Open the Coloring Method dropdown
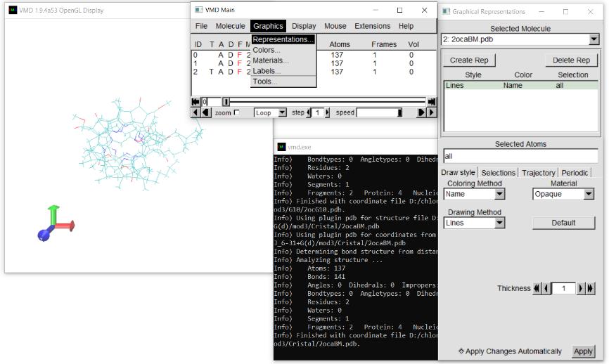The width and height of the screenshot is (609, 364). pyautogui.click(x=499, y=194)
